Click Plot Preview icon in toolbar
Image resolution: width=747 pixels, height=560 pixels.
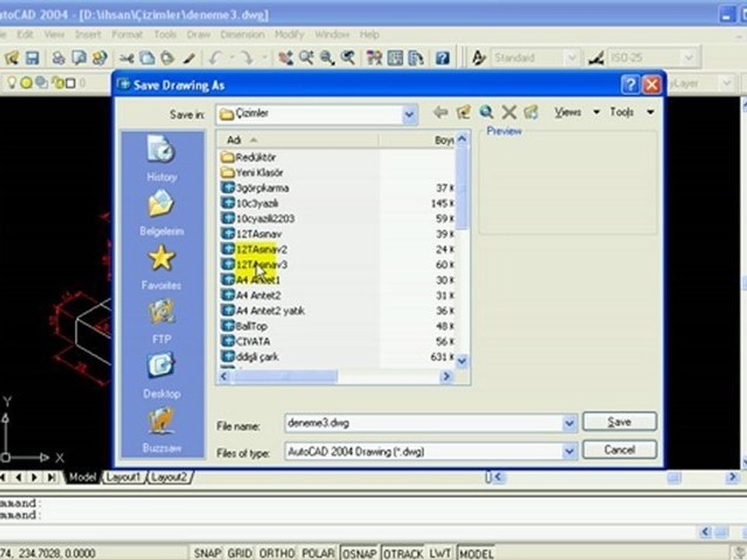[x=79, y=58]
